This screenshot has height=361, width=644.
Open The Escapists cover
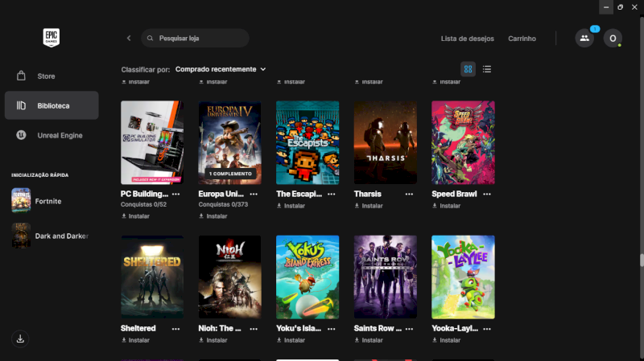[308, 142]
